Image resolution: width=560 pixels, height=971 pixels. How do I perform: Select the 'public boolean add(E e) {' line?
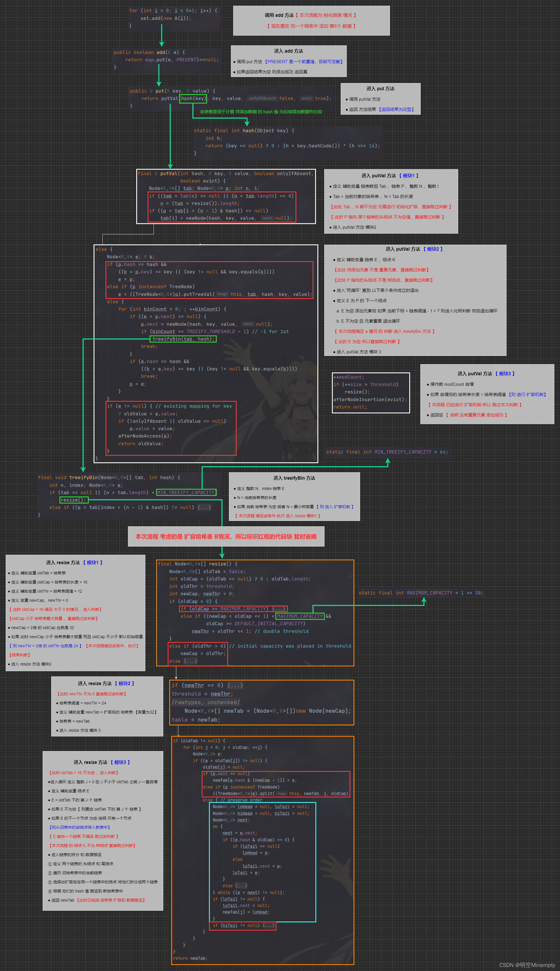[x=149, y=52]
